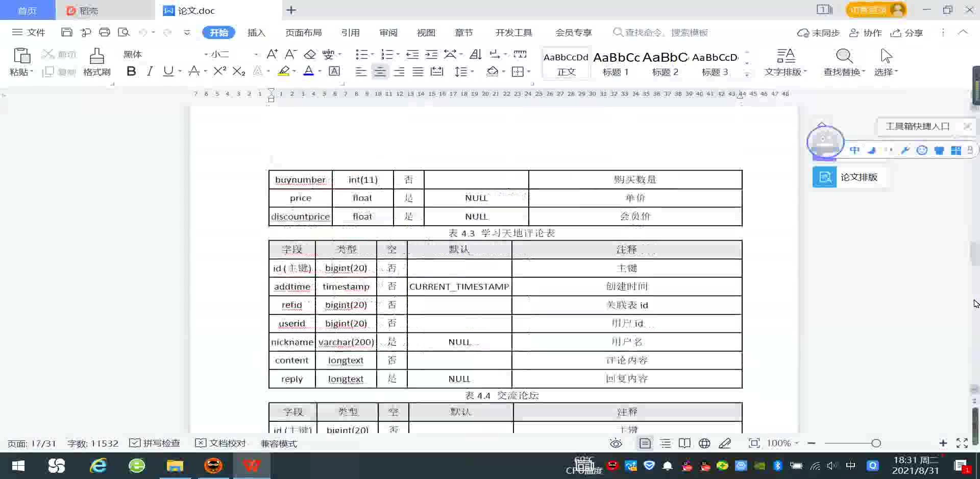Click the fit page width icon in status bar
The image size is (980, 479).
[754, 443]
